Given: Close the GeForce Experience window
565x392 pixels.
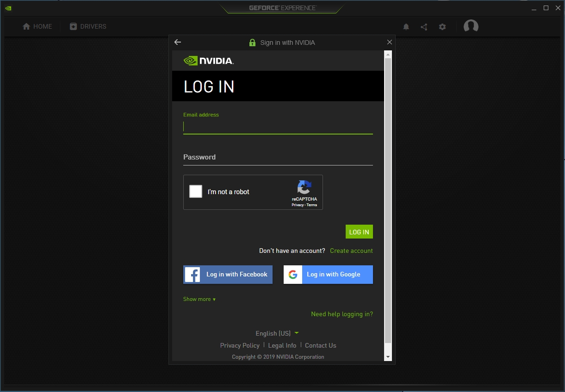Looking at the screenshot, I should [x=558, y=8].
